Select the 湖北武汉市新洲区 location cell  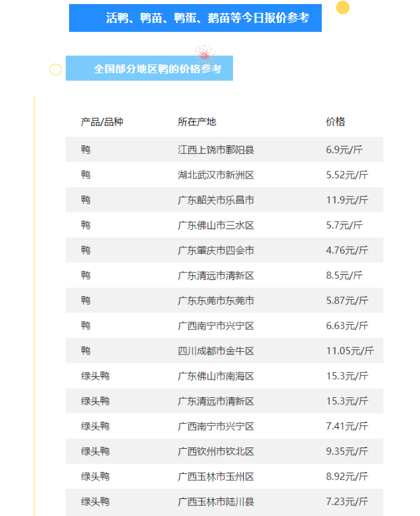click(x=215, y=175)
